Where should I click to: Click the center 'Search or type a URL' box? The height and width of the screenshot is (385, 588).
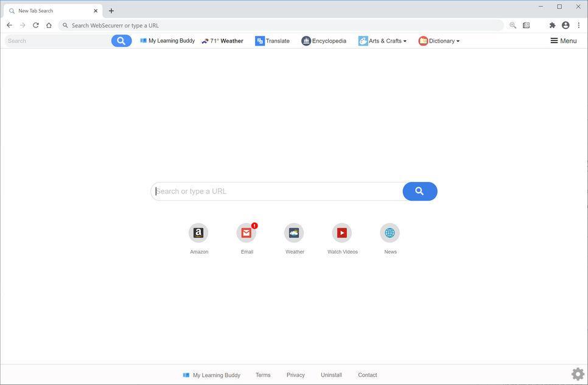277,191
